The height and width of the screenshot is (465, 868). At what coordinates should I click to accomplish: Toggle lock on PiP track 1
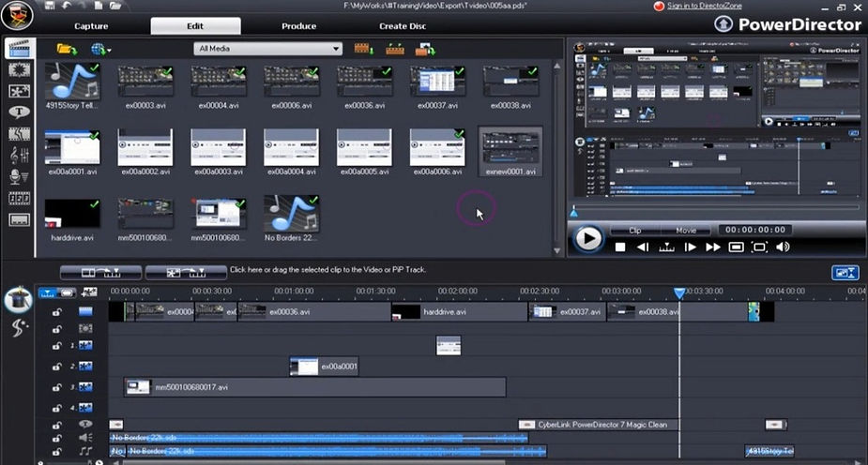tap(56, 346)
